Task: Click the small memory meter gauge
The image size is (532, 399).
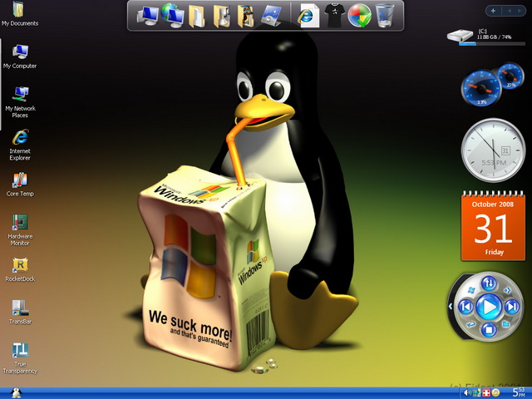Action: tap(510, 76)
